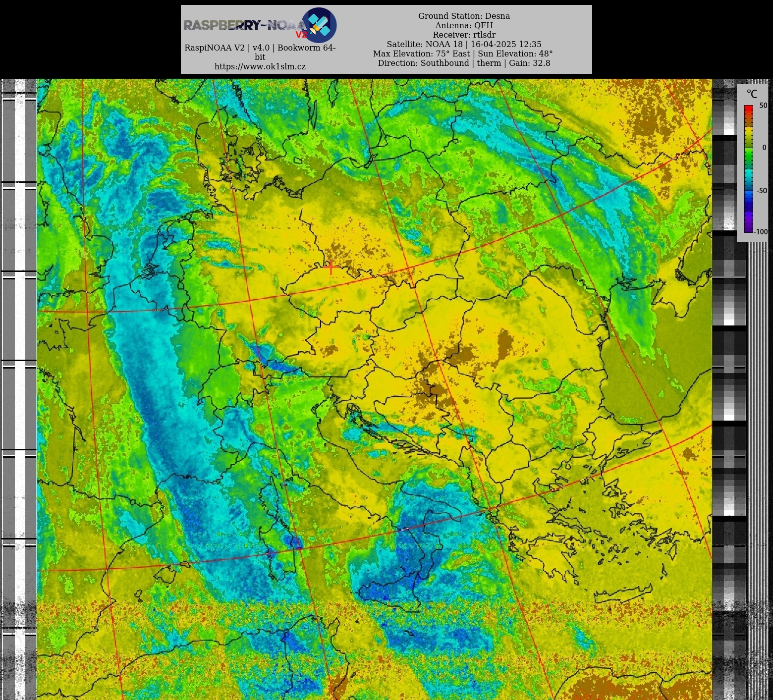This screenshot has width=773, height=700.
Task: Click the 'RaspiNOAA V2 | v4.0' version text
Action: tap(260, 52)
